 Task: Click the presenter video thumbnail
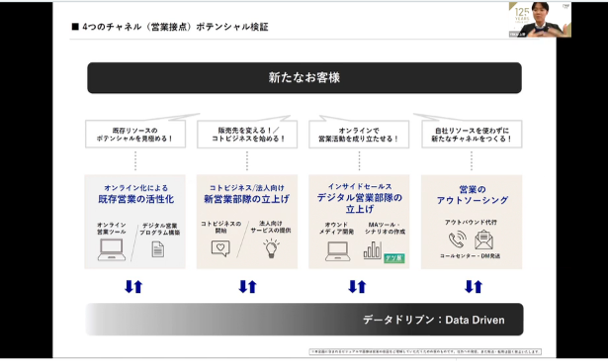pos(540,19)
